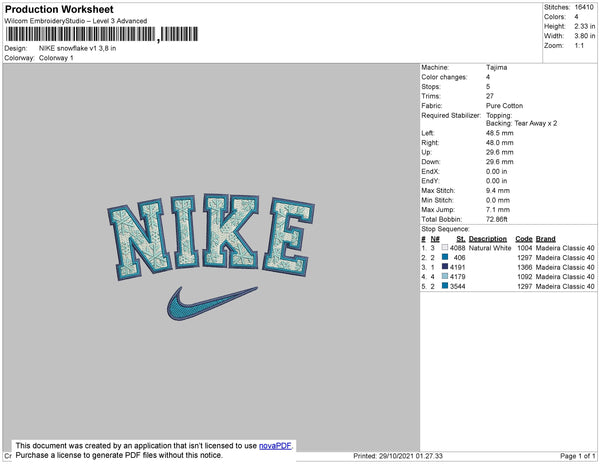Select the 'EndX:' label
This screenshot has height=464, width=600.
click(430, 171)
